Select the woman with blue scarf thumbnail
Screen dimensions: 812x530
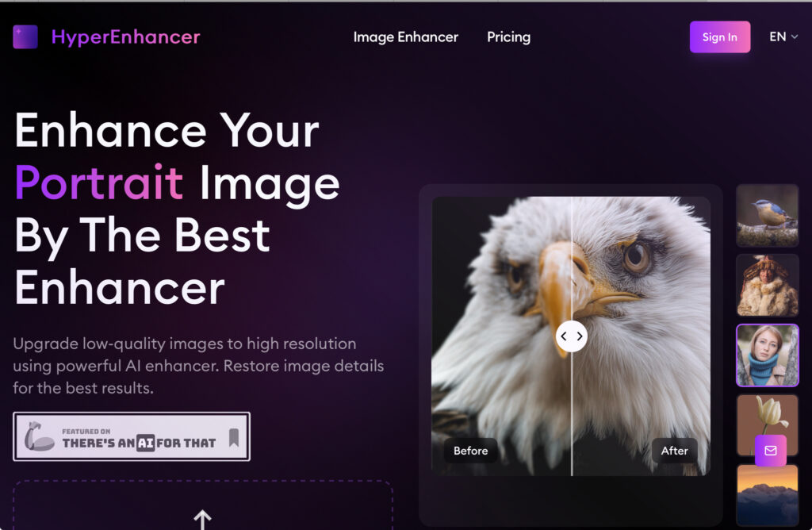coord(768,355)
